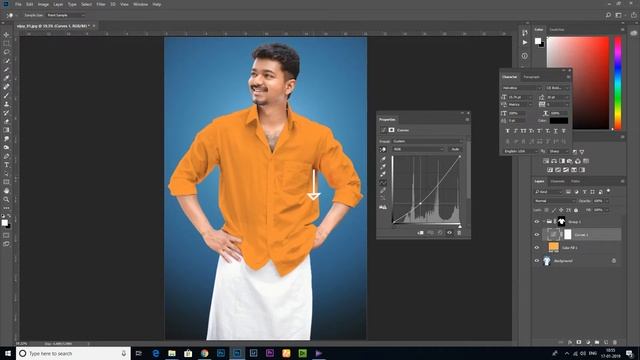
Task: Open the Sample Size dropdown in options bar
Action: 66,15
